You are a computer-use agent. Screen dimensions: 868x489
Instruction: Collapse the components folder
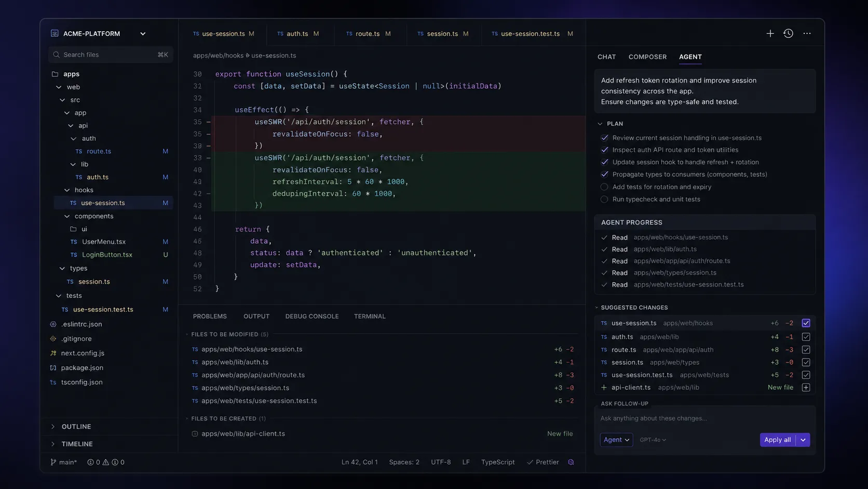(66, 216)
